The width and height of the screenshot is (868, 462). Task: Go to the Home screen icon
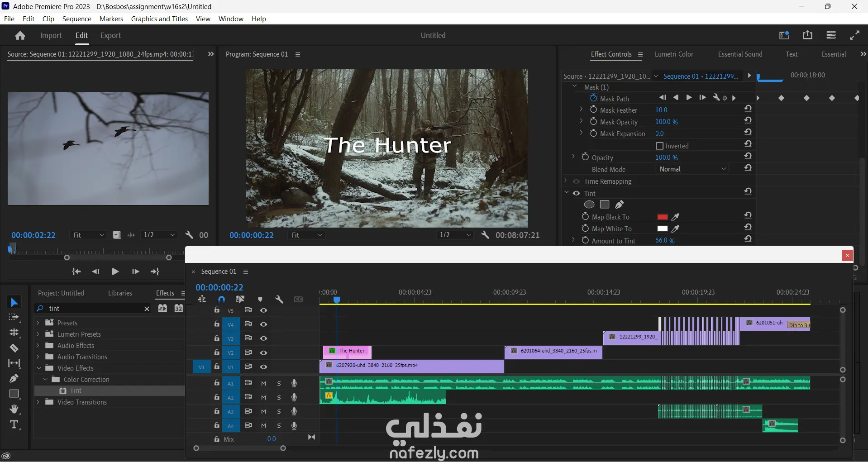point(20,36)
